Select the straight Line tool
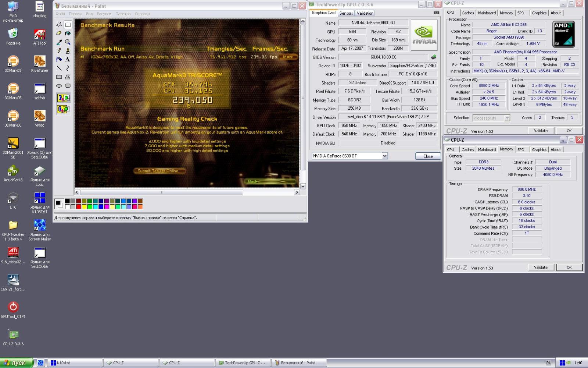 click(59, 68)
